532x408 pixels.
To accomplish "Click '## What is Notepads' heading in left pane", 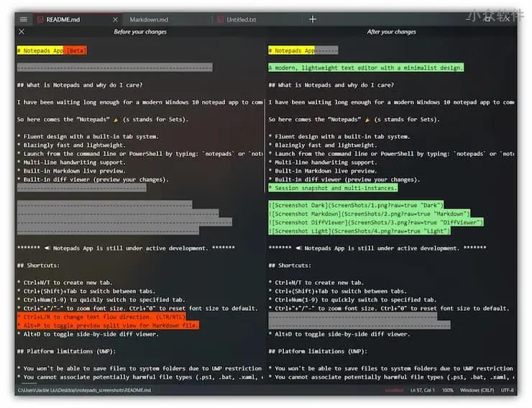I will click(80, 85).
